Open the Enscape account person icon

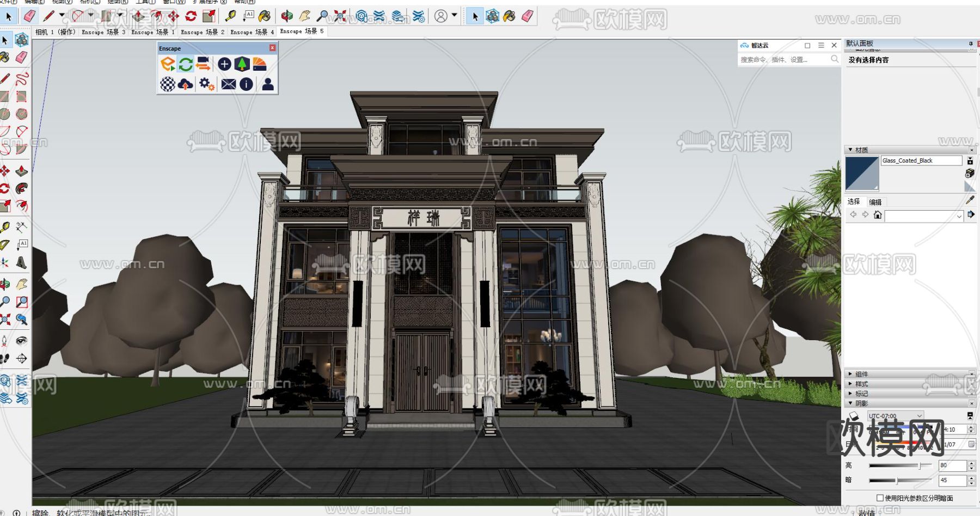(268, 84)
